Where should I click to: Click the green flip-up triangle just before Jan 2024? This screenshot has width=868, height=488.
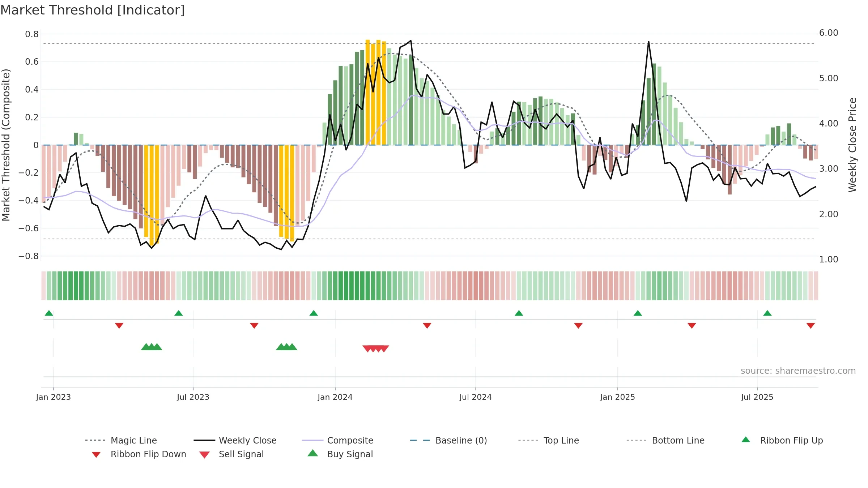pyautogui.click(x=314, y=313)
